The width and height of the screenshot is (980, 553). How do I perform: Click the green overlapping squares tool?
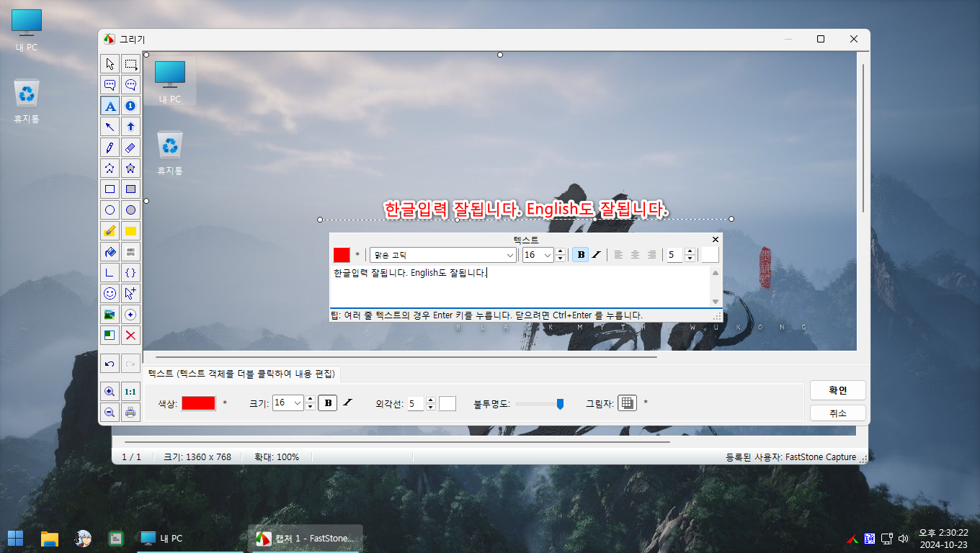coord(110,336)
